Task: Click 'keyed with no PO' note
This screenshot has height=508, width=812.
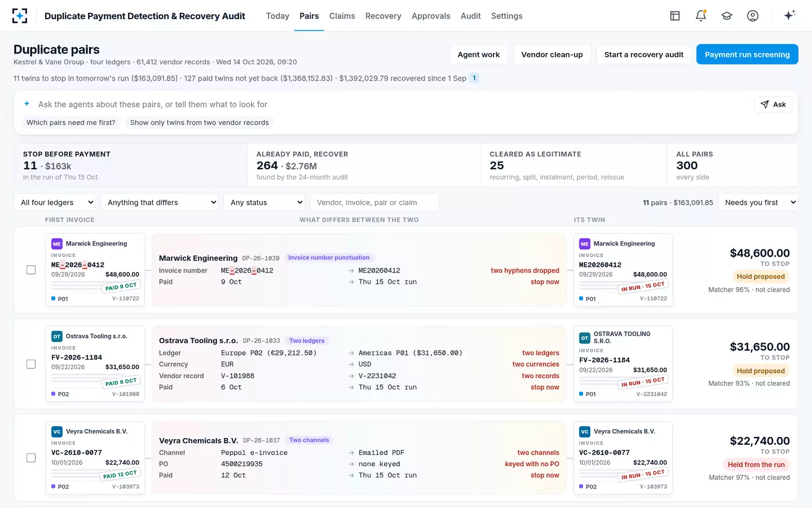Action: click(532, 464)
